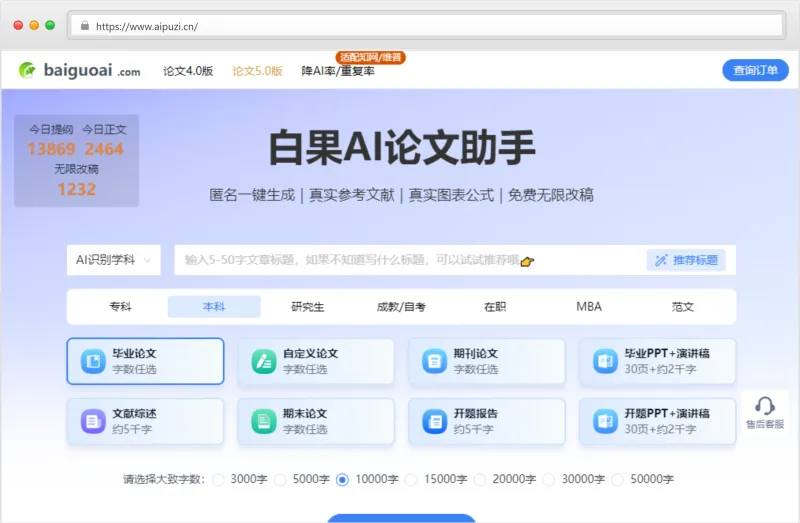The image size is (800, 523).
Task: Click the 请选择大致字数 label
Action: (x=164, y=480)
